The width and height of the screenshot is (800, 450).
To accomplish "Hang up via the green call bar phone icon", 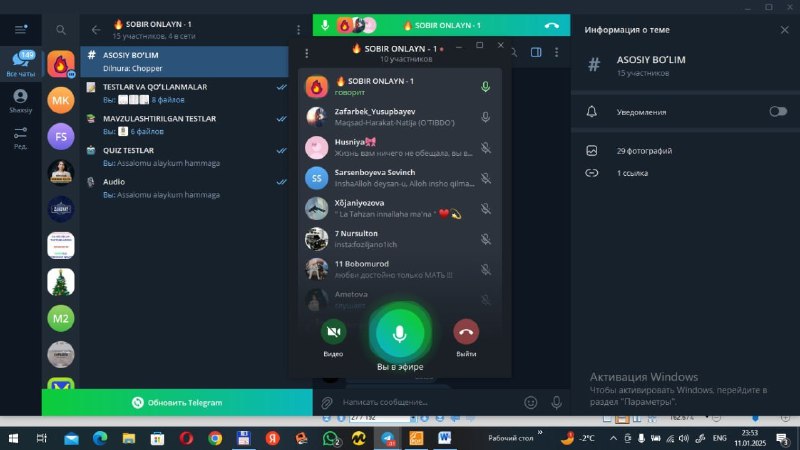I will pos(552,25).
